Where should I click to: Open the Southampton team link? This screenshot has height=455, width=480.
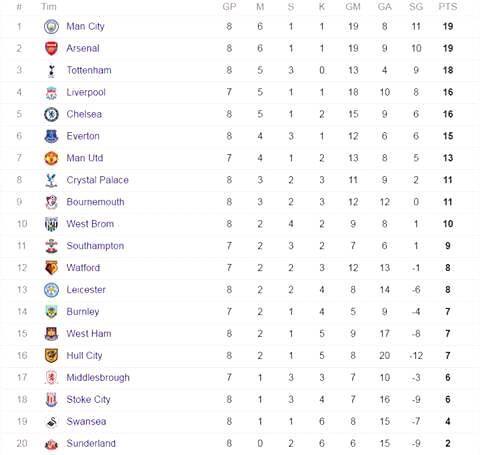[x=95, y=246]
